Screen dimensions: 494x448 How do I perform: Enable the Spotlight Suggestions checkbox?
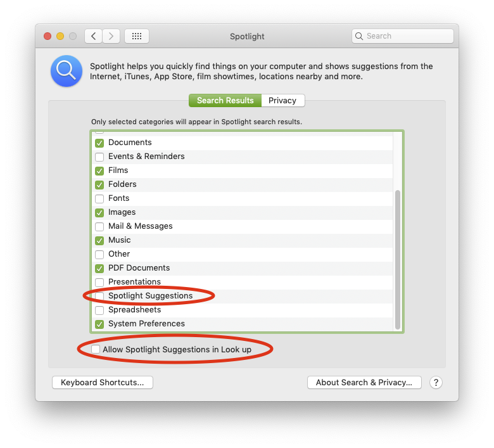[99, 296]
